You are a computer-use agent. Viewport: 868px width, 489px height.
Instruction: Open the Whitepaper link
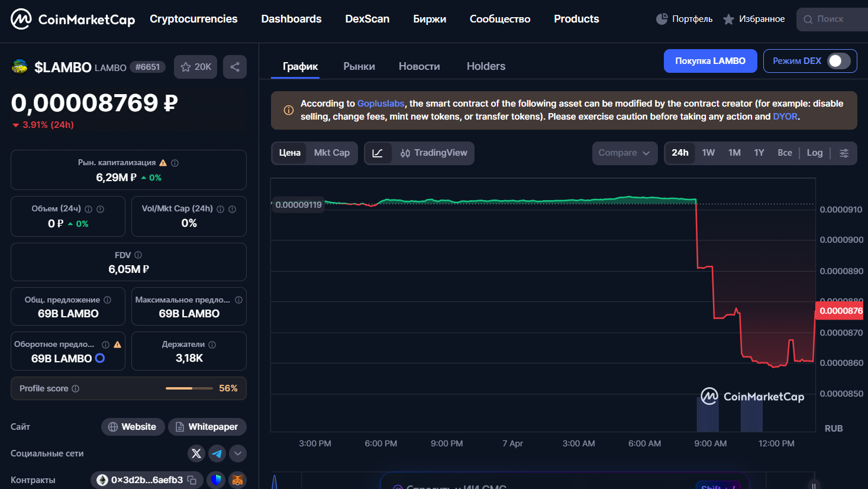(x=207, y=427)
